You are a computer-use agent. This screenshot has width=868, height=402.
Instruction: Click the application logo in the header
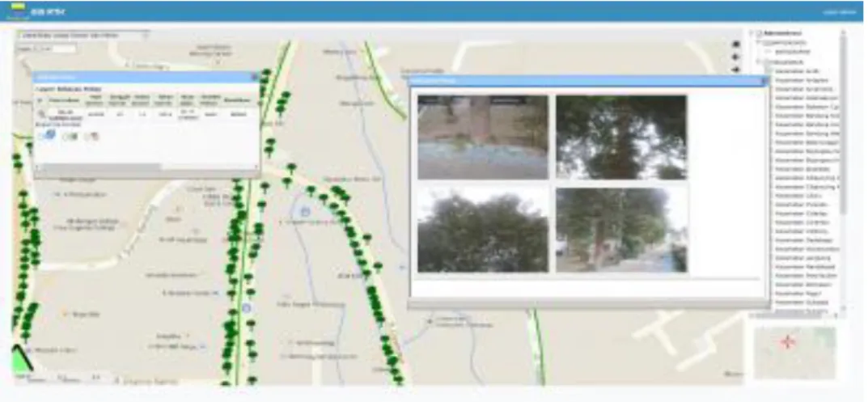pyautogui.click(x=19, y=10)
